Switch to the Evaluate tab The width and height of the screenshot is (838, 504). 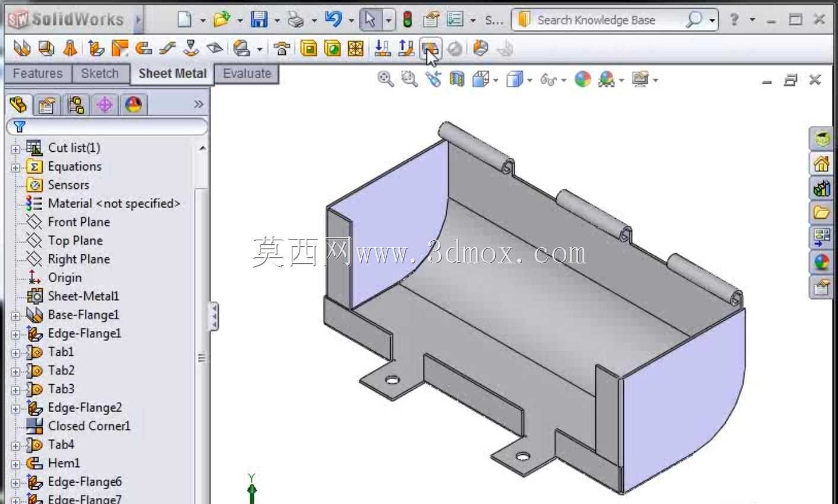247,74
